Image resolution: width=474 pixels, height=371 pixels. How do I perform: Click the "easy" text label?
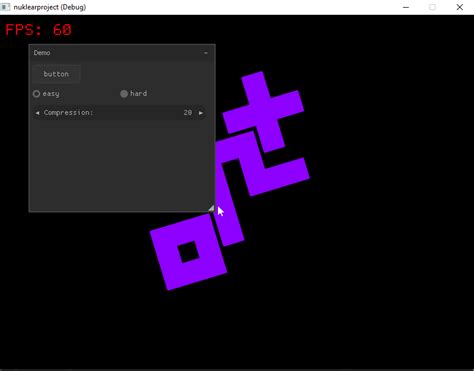[x=51, y=94]
